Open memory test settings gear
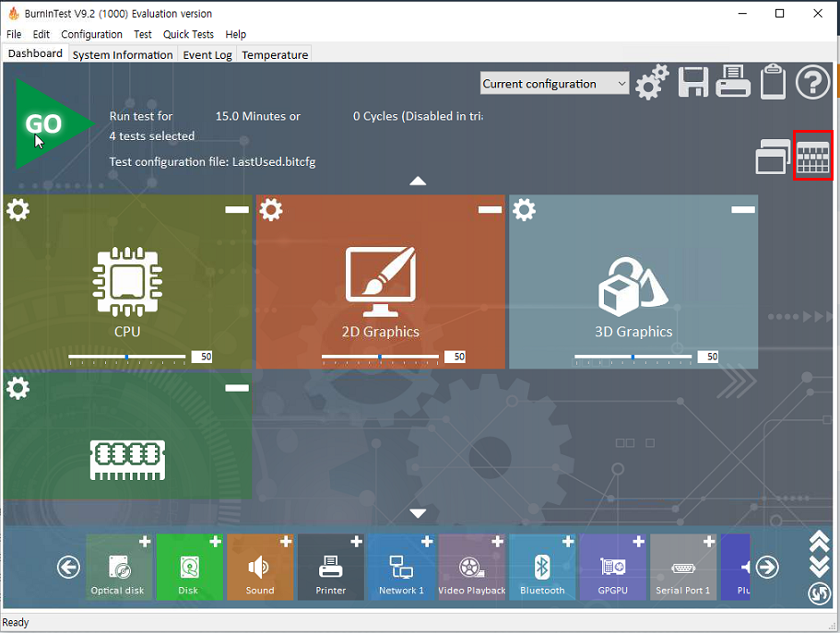This screenshot has width=840, height=633. 18,388
